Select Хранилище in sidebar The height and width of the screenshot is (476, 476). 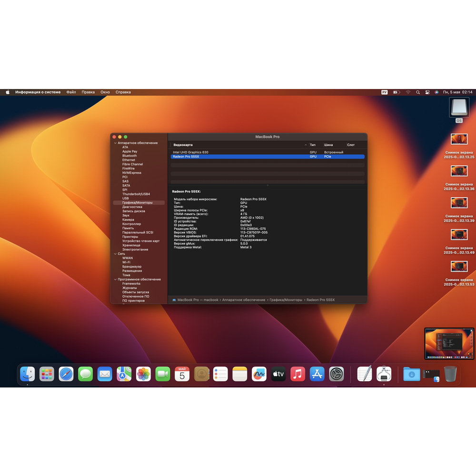pos(131,245)
